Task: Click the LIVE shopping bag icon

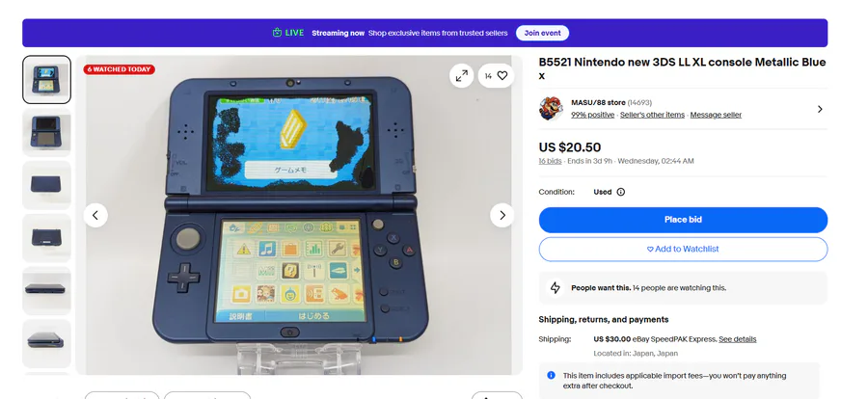Action: tap(278, 33)
